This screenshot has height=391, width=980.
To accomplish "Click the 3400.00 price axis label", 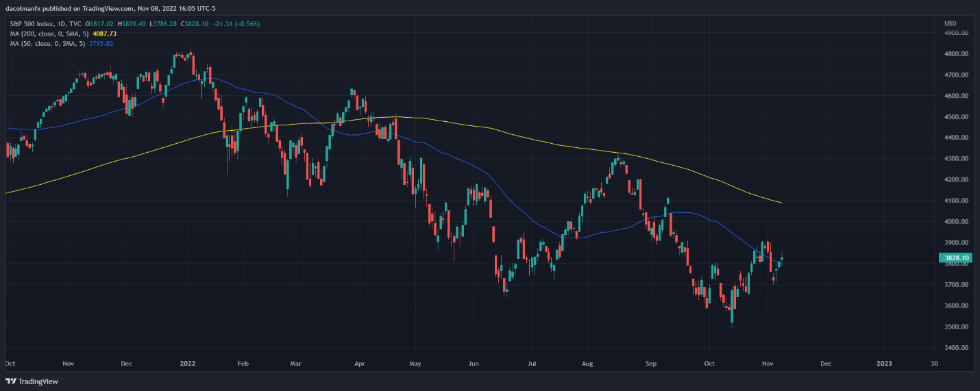I will coord(955,348).
